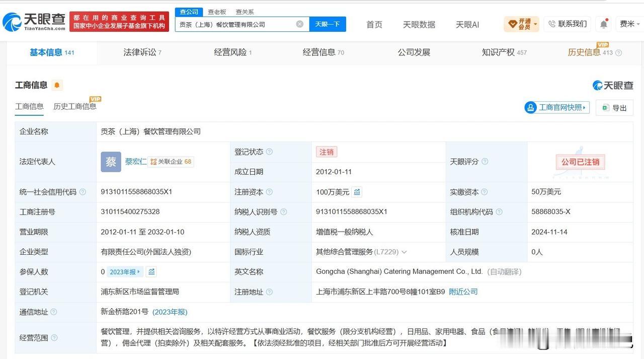Open 历史信息 413 tab
Screen dimensions: 644x359
click(x=590, y=52)
